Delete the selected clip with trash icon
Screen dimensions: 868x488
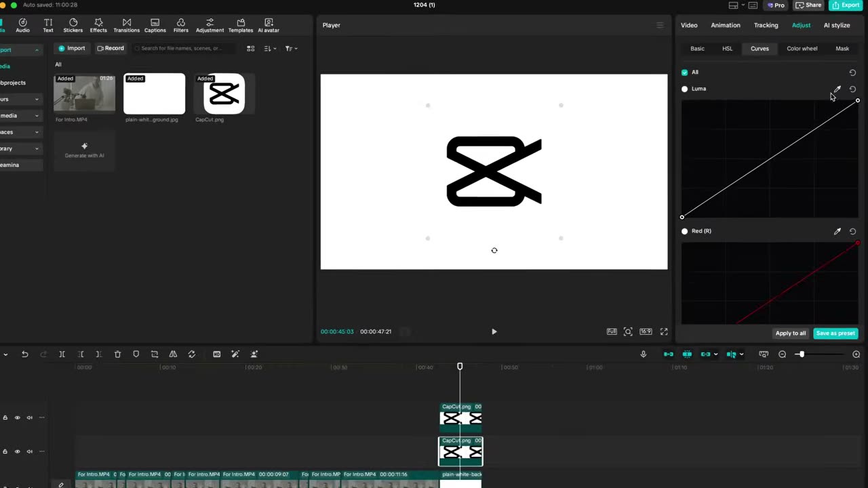(x=117, y=354)
